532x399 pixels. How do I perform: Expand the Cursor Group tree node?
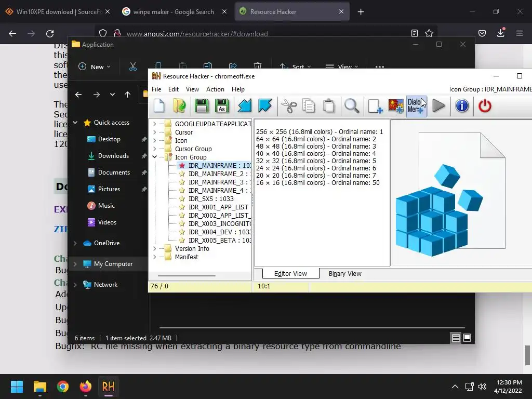[x=154, y=149]
